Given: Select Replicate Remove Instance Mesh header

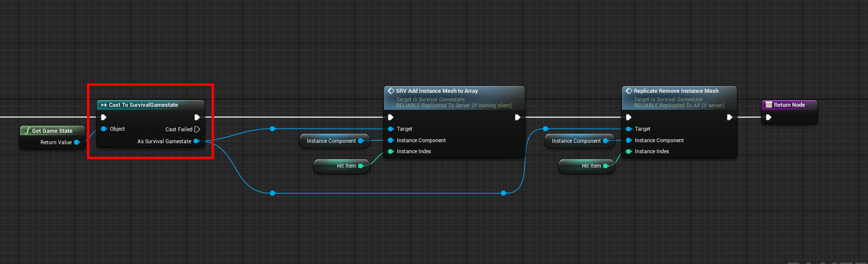Looking at the screenshot, I should pos(679,98).
